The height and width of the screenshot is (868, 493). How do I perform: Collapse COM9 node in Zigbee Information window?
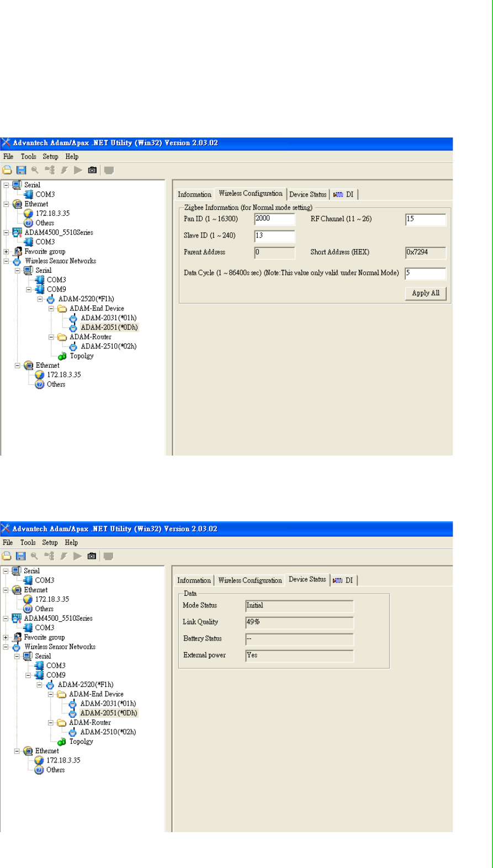coord(29,289)
